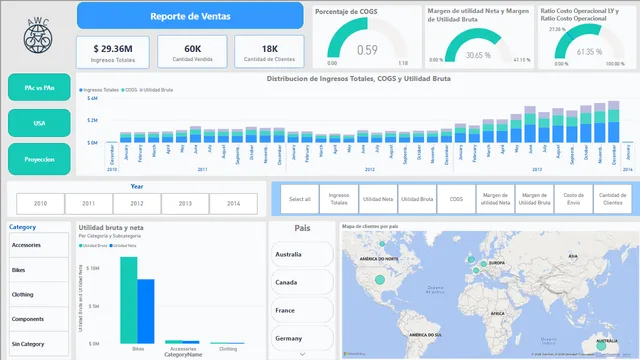This screenshot has height=360, width=640.
Task: Filter year slicer to 2012
Action: [x=137, y=203]
